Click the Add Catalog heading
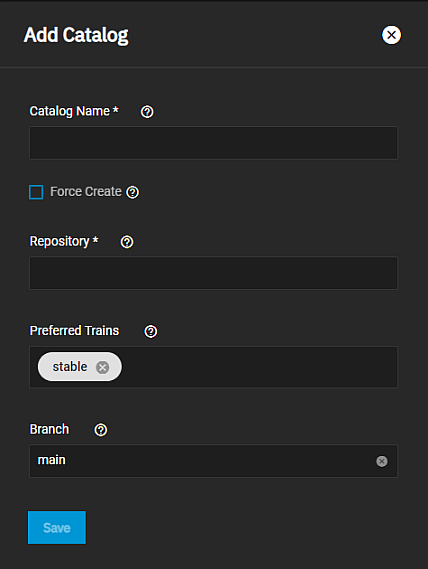 tap(76, 36)
